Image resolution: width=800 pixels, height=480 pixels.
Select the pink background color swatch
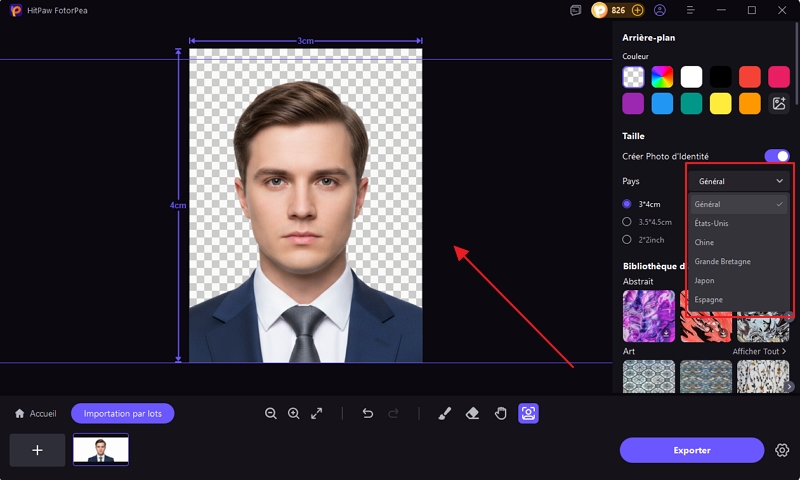click(x=779, y=77)
